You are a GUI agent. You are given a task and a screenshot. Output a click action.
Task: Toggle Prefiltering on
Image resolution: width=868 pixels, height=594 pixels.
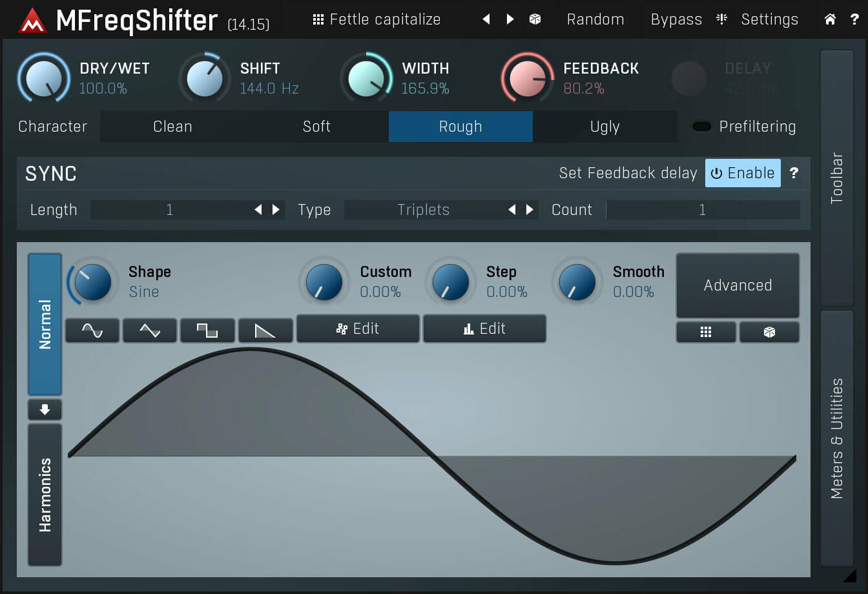click(701, 126)
